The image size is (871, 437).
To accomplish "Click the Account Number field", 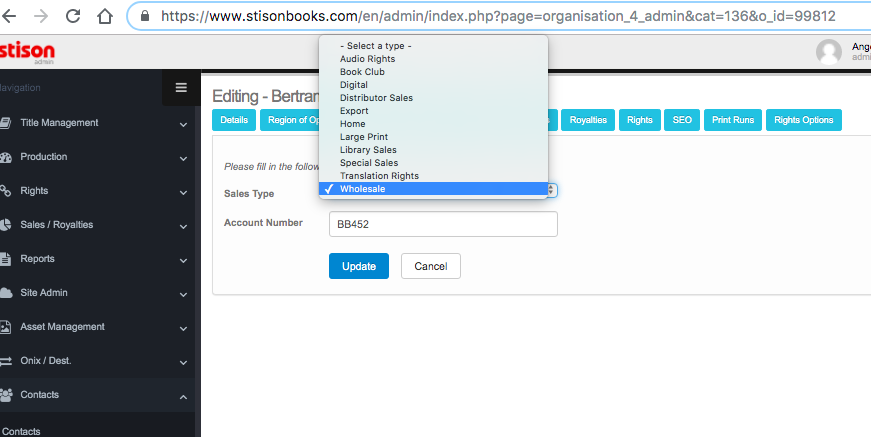I will point(443,224).
